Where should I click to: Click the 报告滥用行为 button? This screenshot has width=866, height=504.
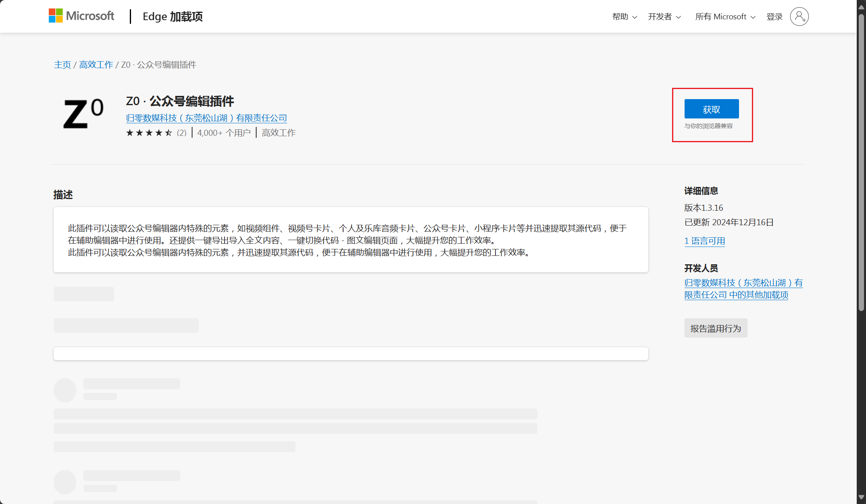click(716, 328)
